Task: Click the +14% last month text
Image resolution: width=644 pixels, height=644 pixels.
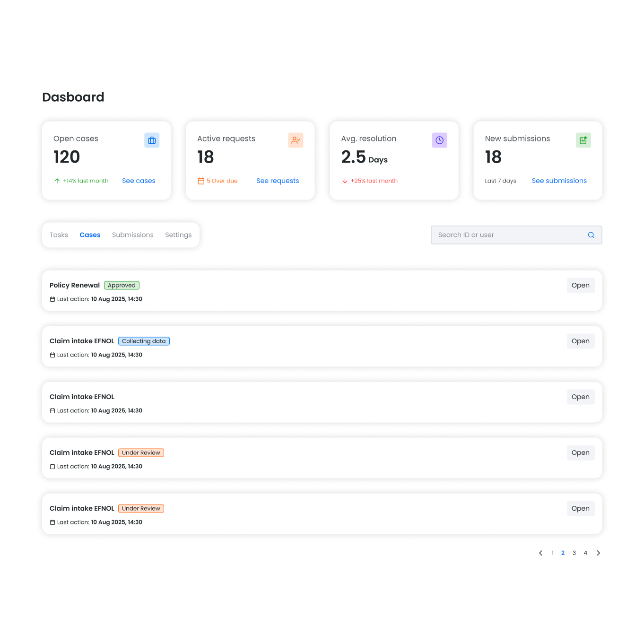Action: [x=86, y=181]
